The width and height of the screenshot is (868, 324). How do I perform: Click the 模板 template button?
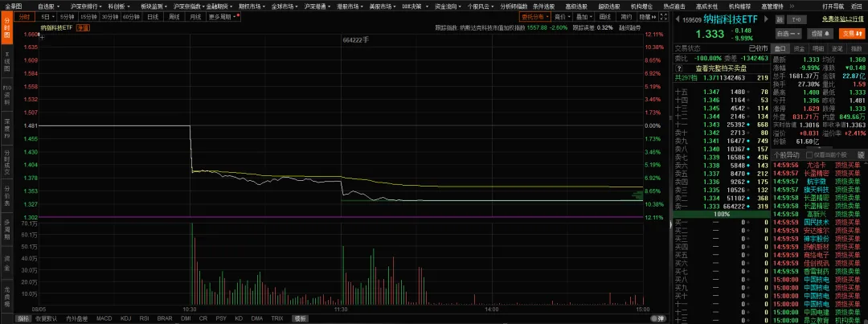click(x=300, y=318)
